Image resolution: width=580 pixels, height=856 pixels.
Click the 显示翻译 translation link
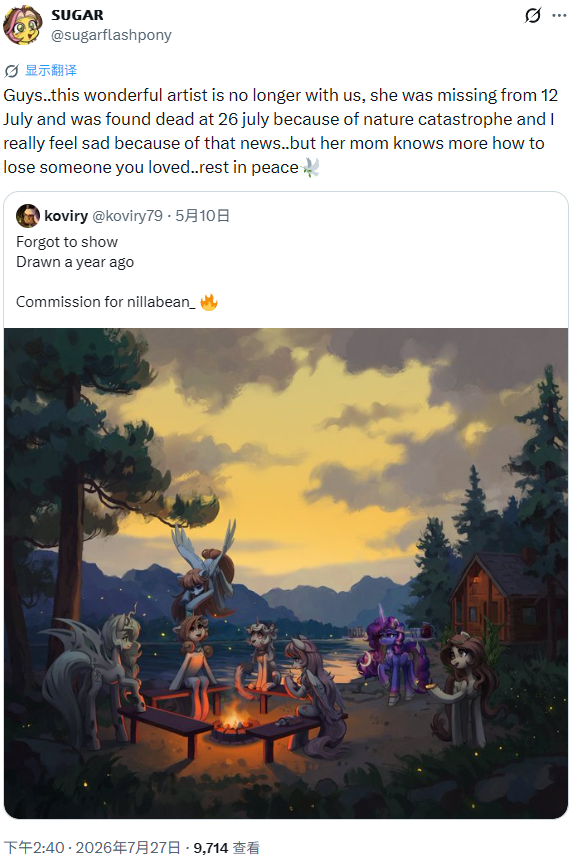tap(51, 70)
